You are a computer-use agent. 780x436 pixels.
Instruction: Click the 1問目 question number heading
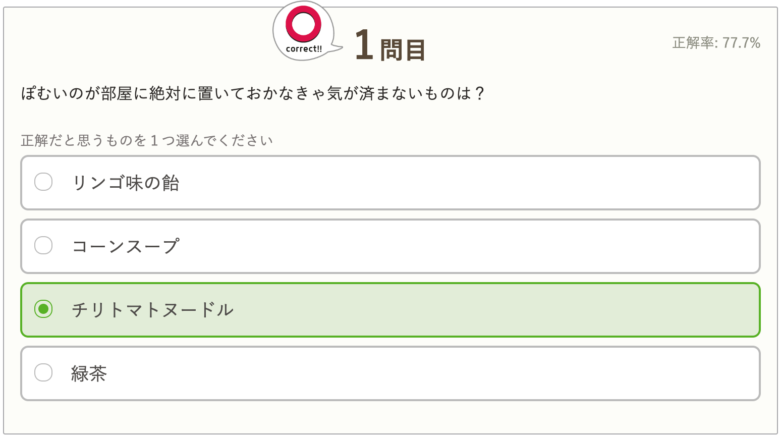[x=390, y=46]
